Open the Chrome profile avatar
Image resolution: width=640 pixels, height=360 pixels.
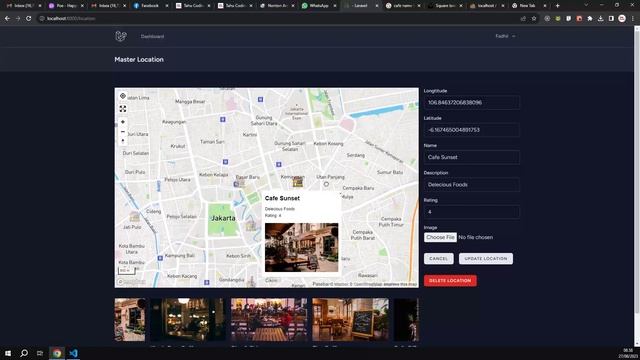coord(622,18)
